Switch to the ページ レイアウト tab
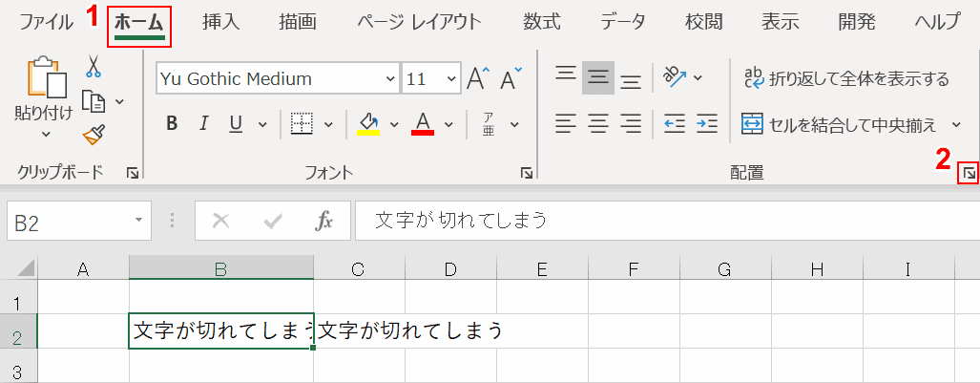The image size is (980, 383). (x=419, y=22)
